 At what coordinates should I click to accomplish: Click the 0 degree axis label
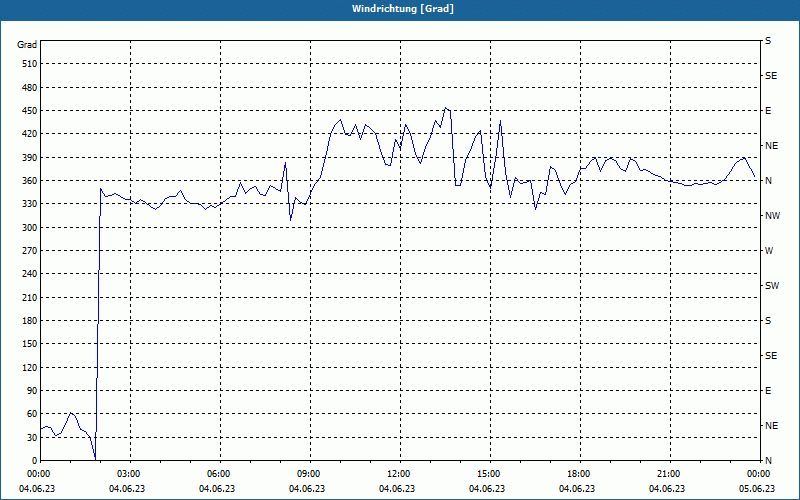[x=35, y=461]
